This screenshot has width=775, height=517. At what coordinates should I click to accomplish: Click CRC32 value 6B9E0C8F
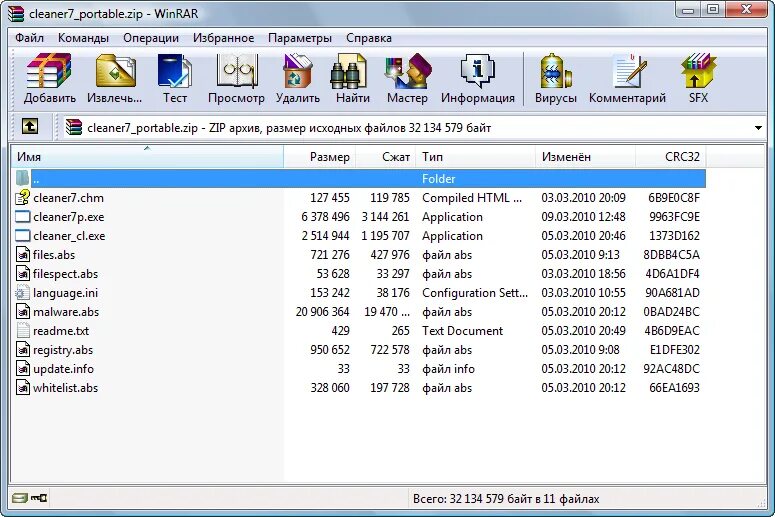point(674,198)
